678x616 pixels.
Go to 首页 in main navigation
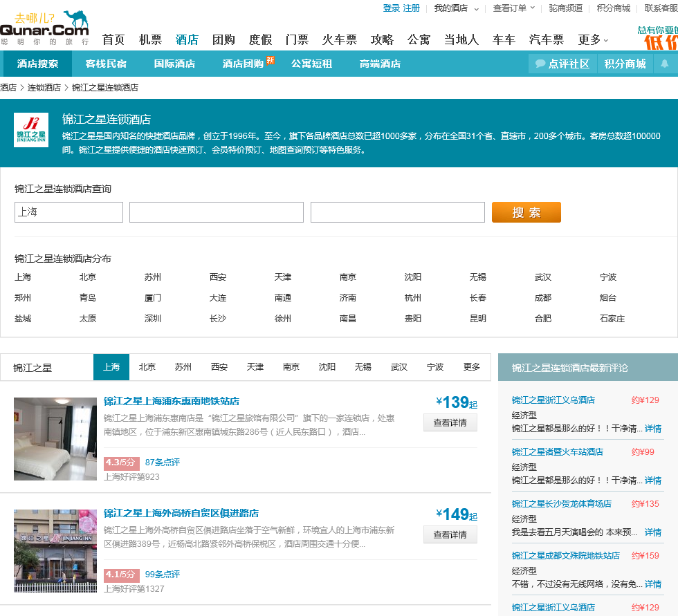point(113,39)
